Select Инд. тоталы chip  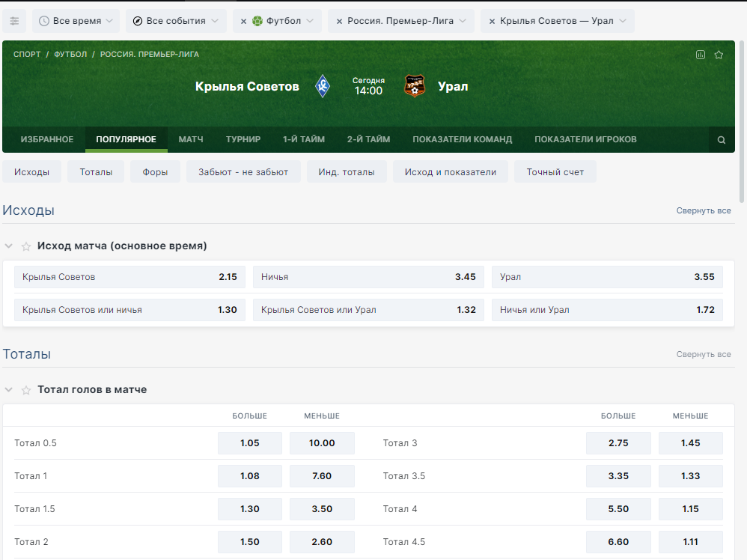pos(347,172)
